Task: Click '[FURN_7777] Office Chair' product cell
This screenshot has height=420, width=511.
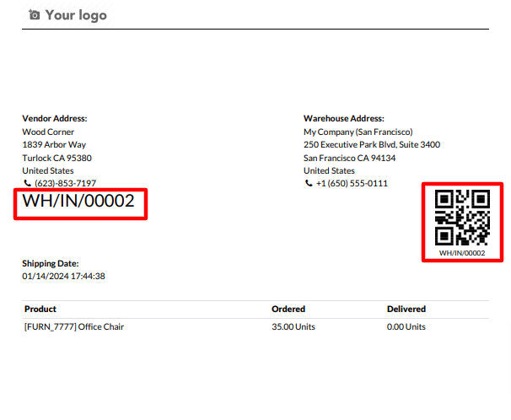Action: pyautogui.click(x=74, y=327)
